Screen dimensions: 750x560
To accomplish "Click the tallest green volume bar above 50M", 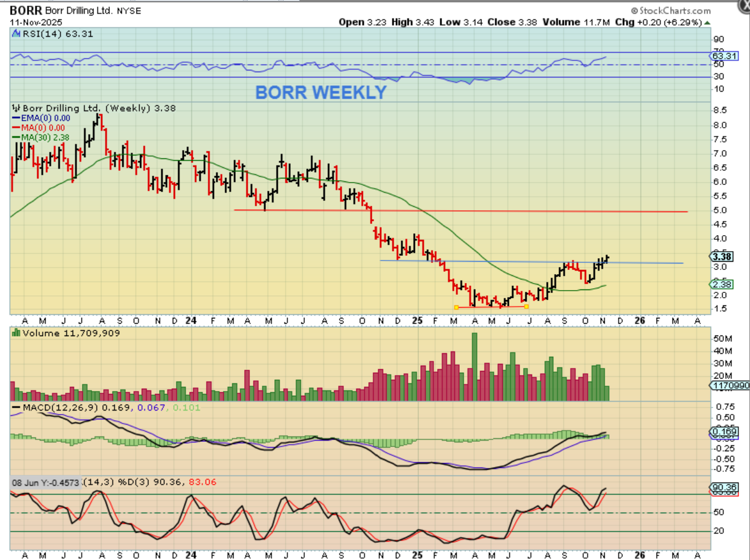I will click(474, 367).
